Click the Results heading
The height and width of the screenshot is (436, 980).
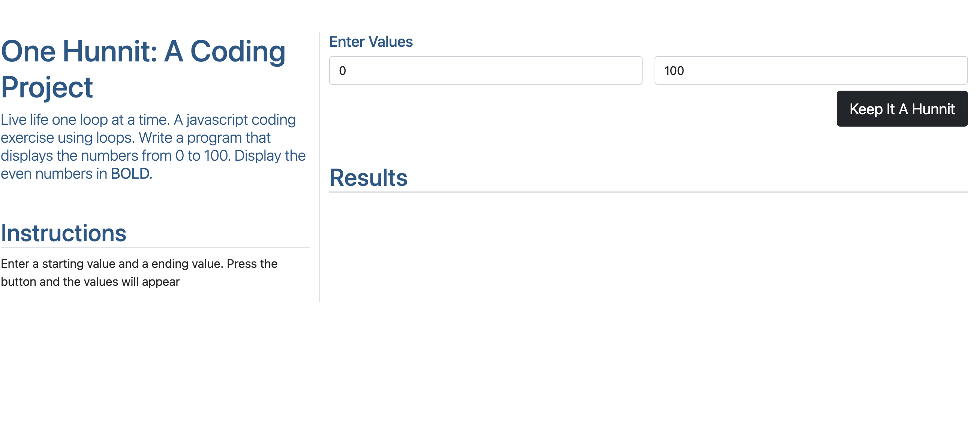[x=368, y=178]
